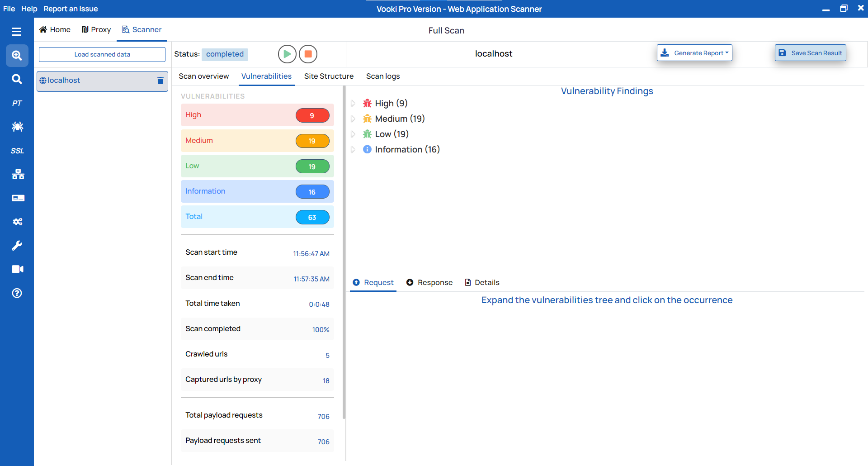Click the Crawled urls value 5
Image resolution: width=868 pixels, height=466 pixels.
(327, 356)
